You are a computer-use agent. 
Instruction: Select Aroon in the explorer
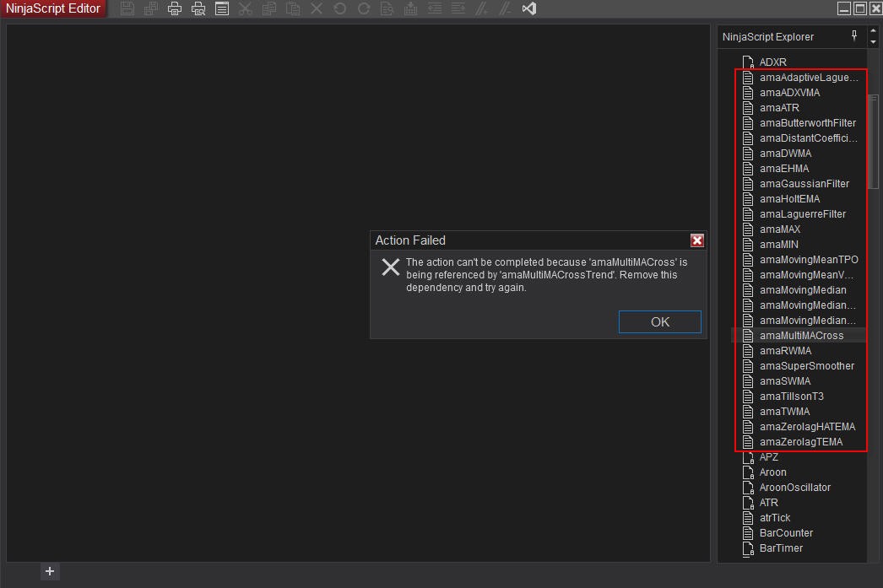(x=772, y=472)
